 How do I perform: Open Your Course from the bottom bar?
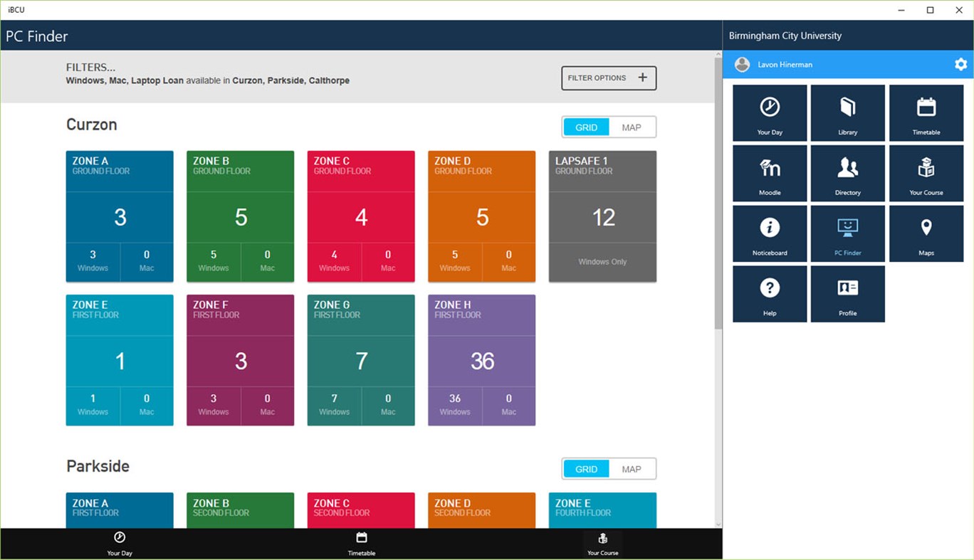602,543
